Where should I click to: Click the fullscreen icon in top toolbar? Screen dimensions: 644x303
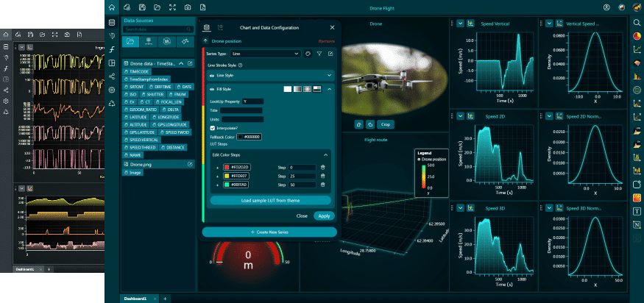(172, 7)
